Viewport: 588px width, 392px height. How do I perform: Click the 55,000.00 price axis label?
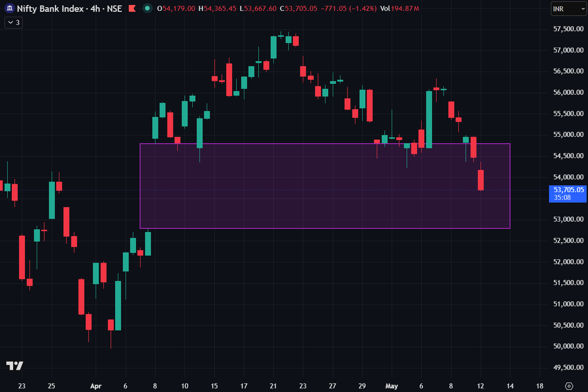pyautogui.click(x=568, y=135)
